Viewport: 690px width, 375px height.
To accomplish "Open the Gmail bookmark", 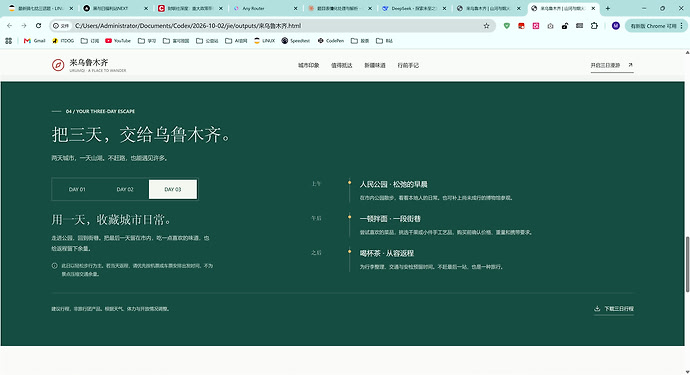I will (x=34, y=40).
